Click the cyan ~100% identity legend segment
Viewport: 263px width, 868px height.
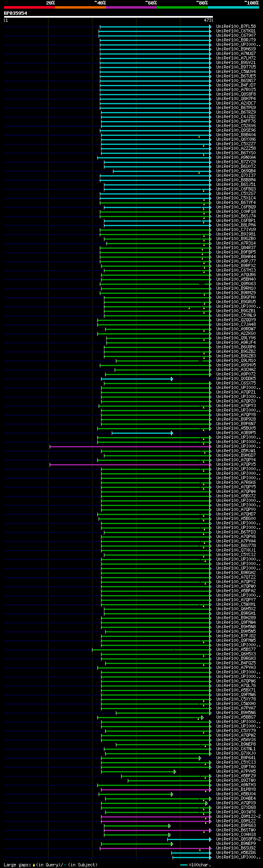pyautogui.click(x=233, y=7)
